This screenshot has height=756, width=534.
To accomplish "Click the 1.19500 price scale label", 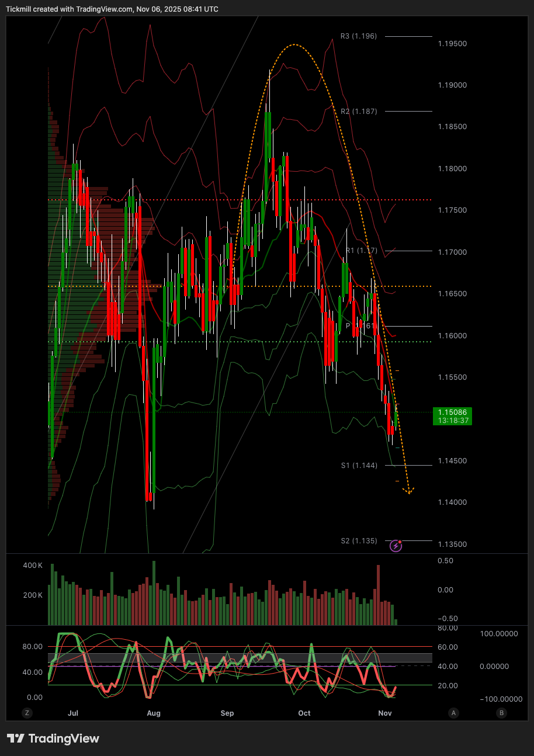I will [x=452, y=44].
